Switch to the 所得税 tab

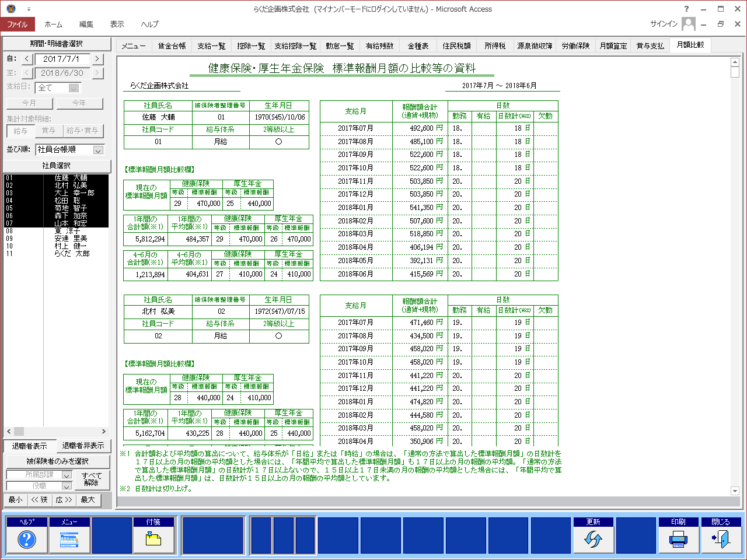495,45
